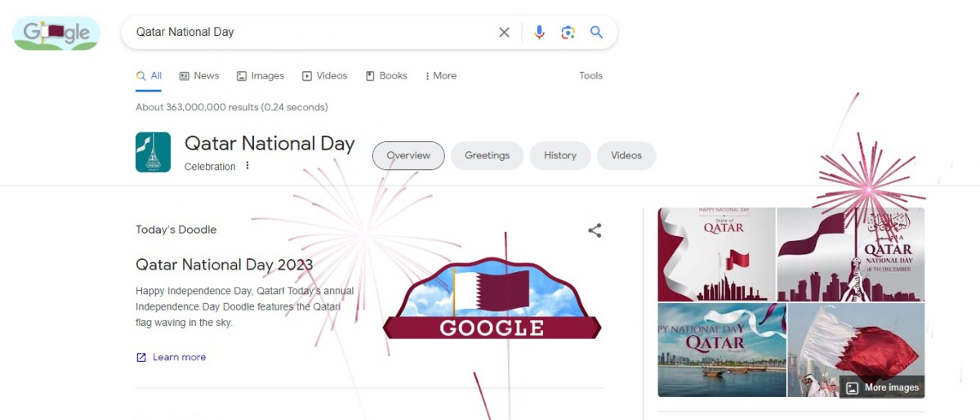The image size is (980, 420).
Task: Expand the More search filters
Action: point(440,76)
